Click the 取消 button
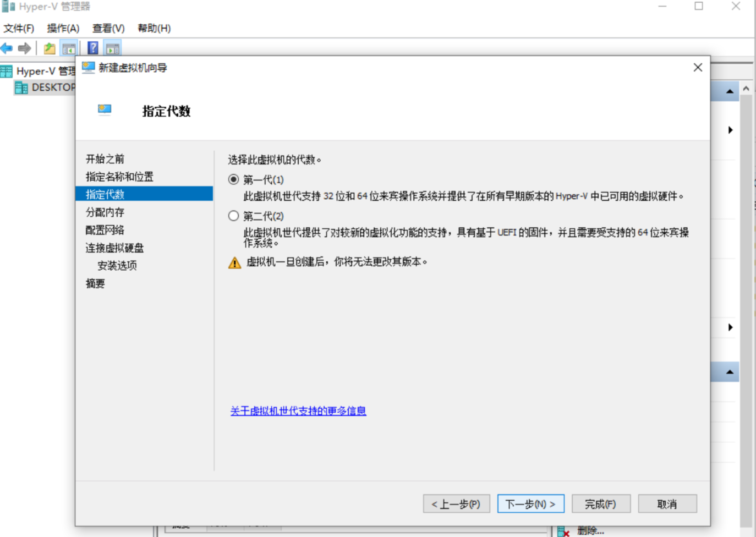The height and width of the screenshot is (537, 756). point(667,504)
